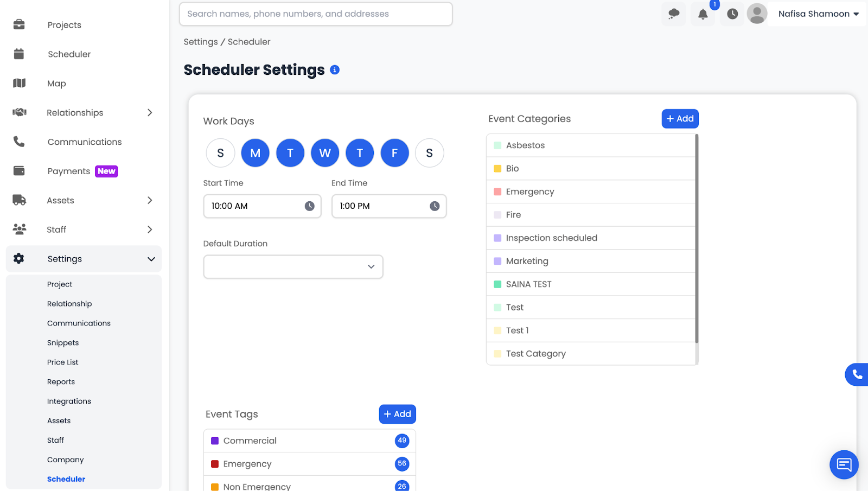Toggle Sunday work day on
Viewport: 868px width, 491px height.
pos(220,152)
